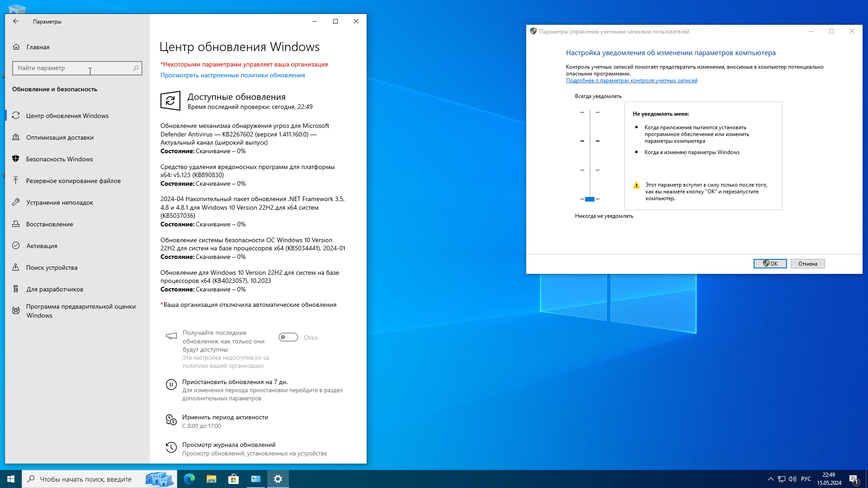
Task: Click the clock icon for Изменить период активности
Action: pyautogui.click(x=171, y=420)
